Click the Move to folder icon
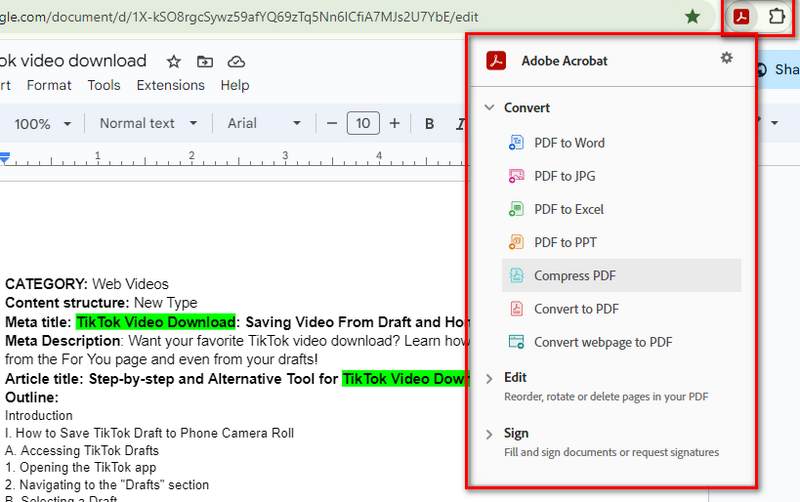The width and height of the screenshot is (800, 502). click(205, 62)
